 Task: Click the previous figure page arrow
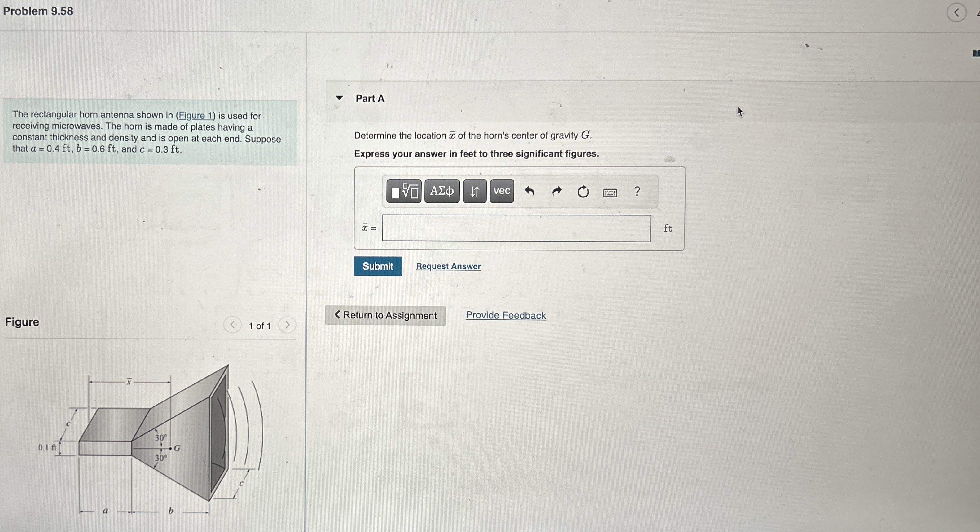click(232, 325)
